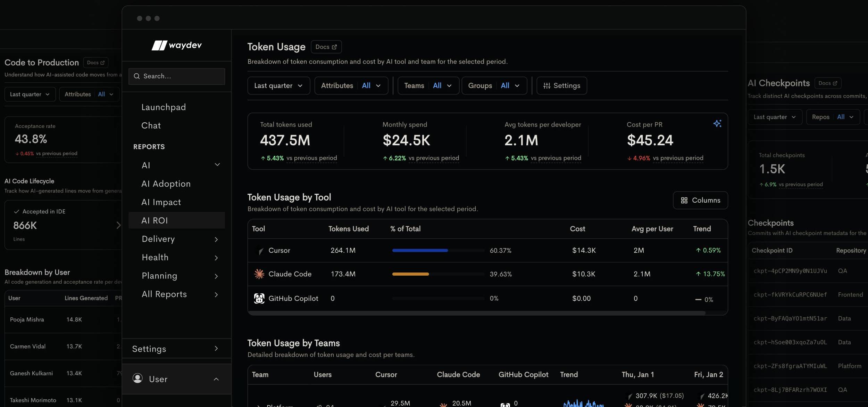Viewport: 868px width, 407px height.
Task: Open the Columns selector button
Action: 700,200
